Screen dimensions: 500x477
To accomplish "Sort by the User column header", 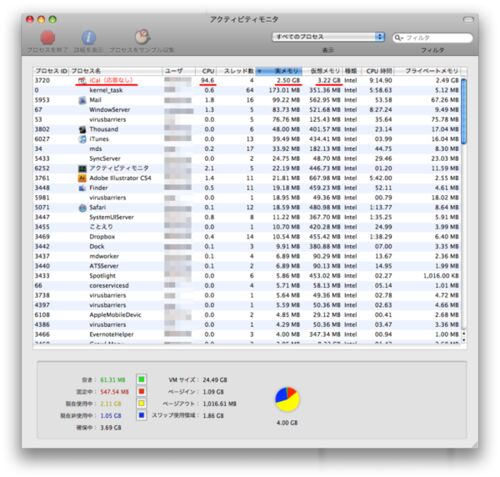I will click(x=179, y=71).
